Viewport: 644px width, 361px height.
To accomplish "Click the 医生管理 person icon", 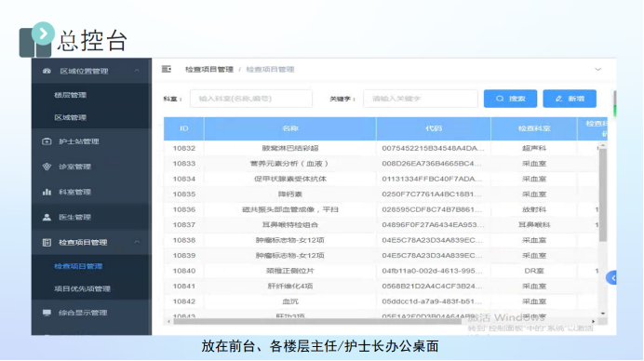I will pos(47,218).
